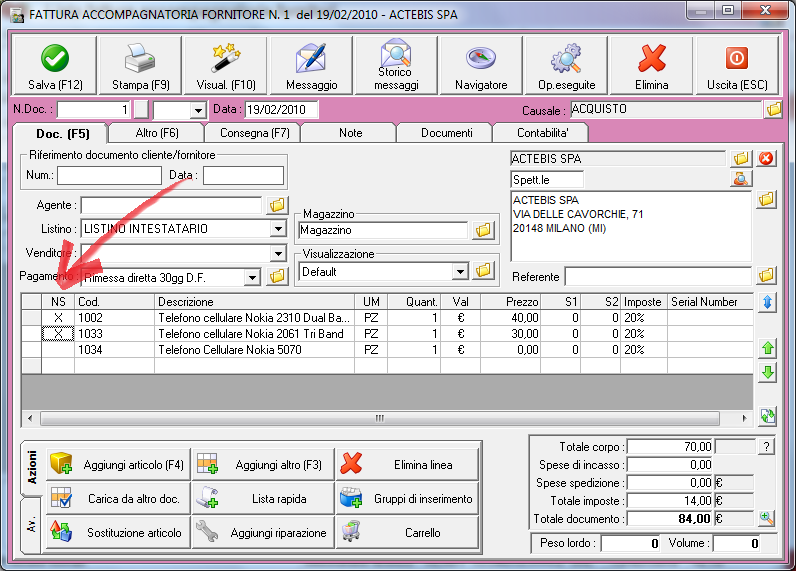Image resolution: width=796 pixels, height=571 pixels.
Task: Toggle NS checkbox for item 1034
Action: click(x=58, y=350)
